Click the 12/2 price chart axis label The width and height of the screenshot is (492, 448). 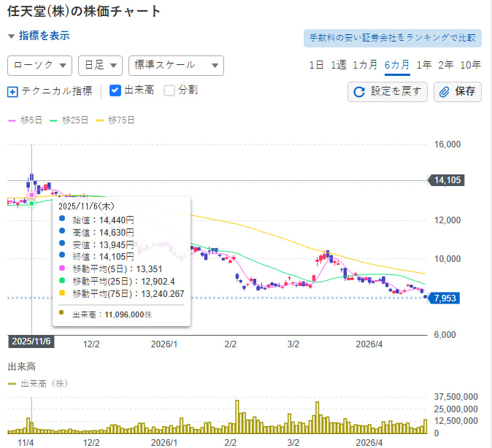(91, 344)
